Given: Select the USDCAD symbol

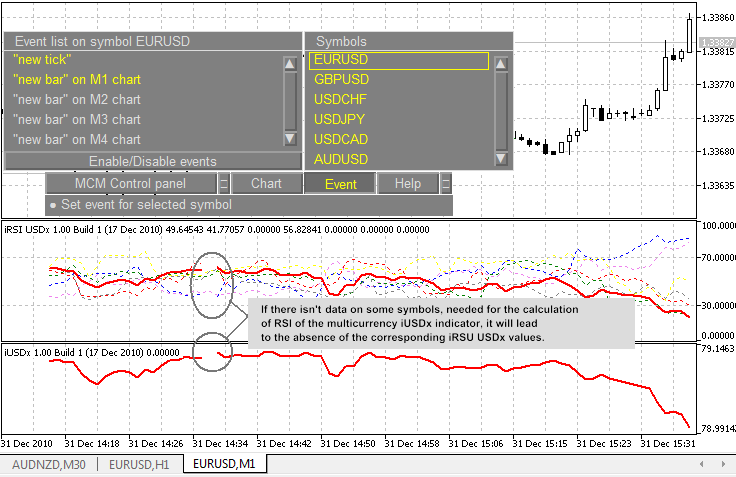Looking at the screenshot, I should pos(341,139).
